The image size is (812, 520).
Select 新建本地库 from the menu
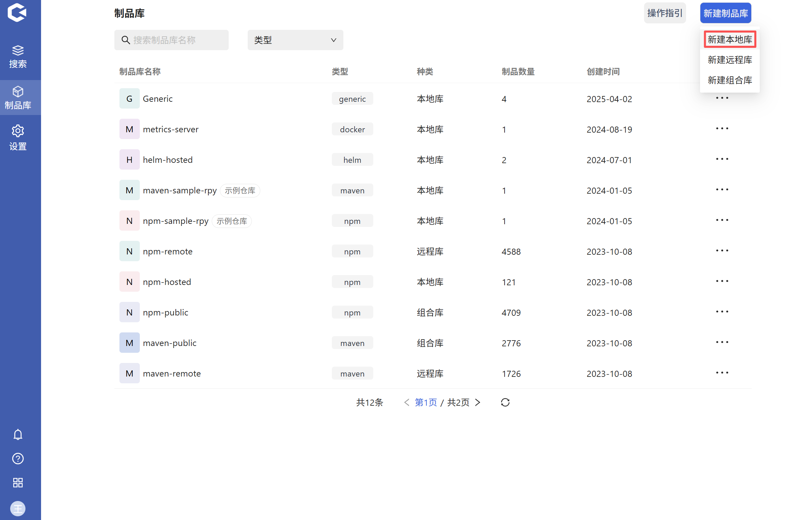[730, 39]
